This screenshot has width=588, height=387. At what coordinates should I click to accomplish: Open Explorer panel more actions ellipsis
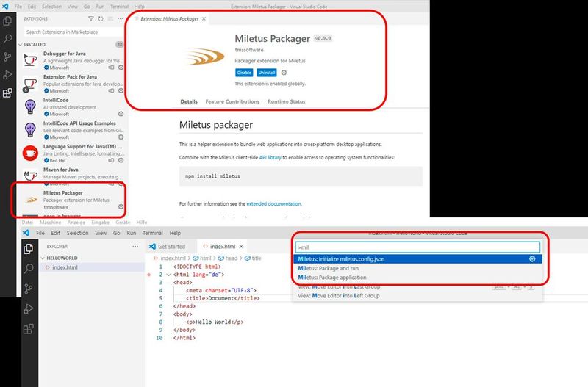coord(135,247)
